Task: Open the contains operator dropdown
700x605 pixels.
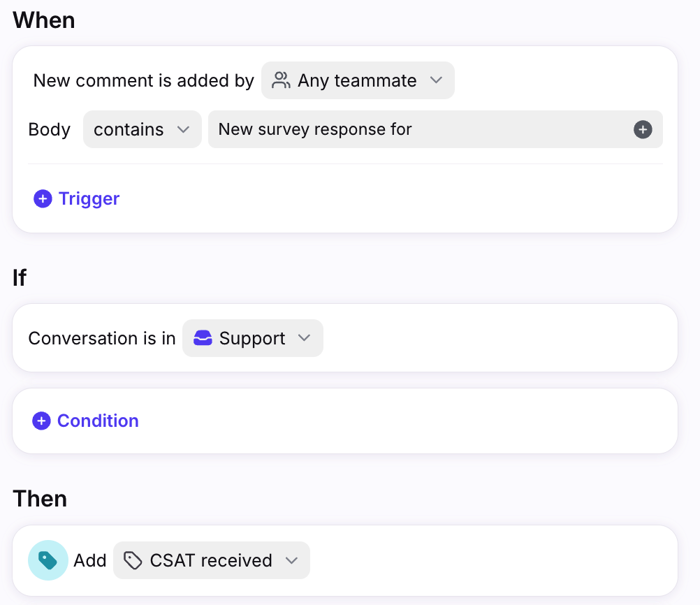Action: [143, 129]
